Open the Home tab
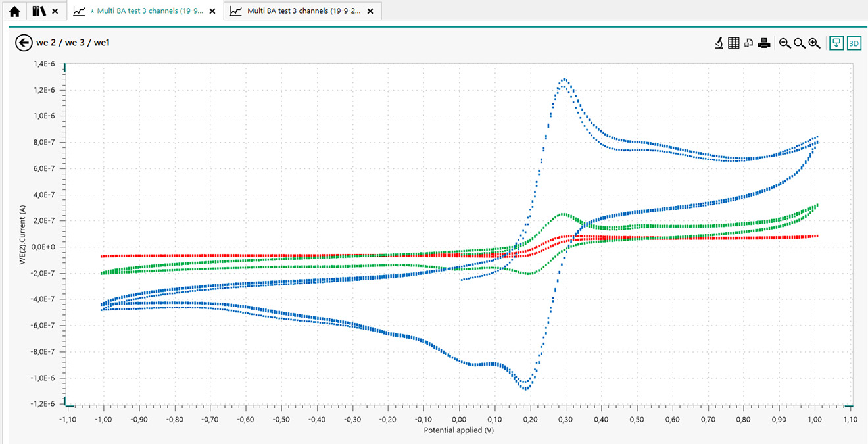 pos(14,11)
